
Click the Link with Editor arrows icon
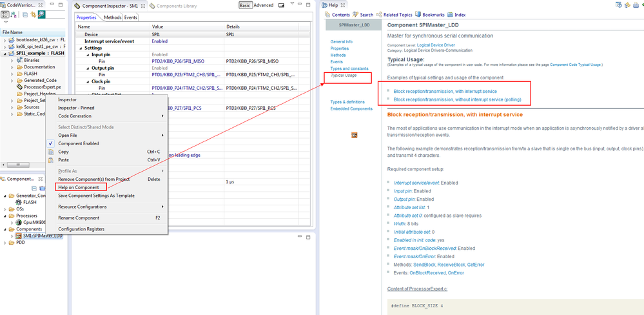point(33,15)
